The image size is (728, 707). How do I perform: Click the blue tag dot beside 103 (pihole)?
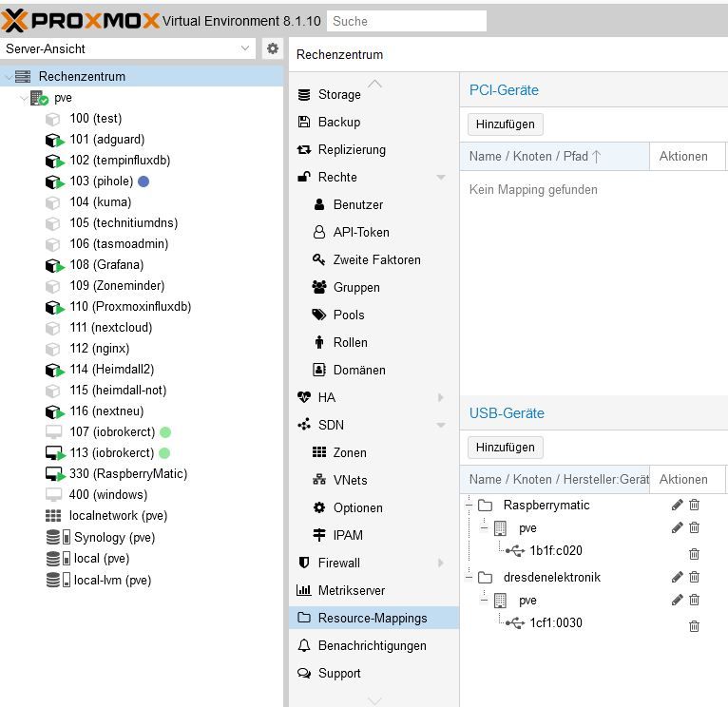(x=144, y=182)
